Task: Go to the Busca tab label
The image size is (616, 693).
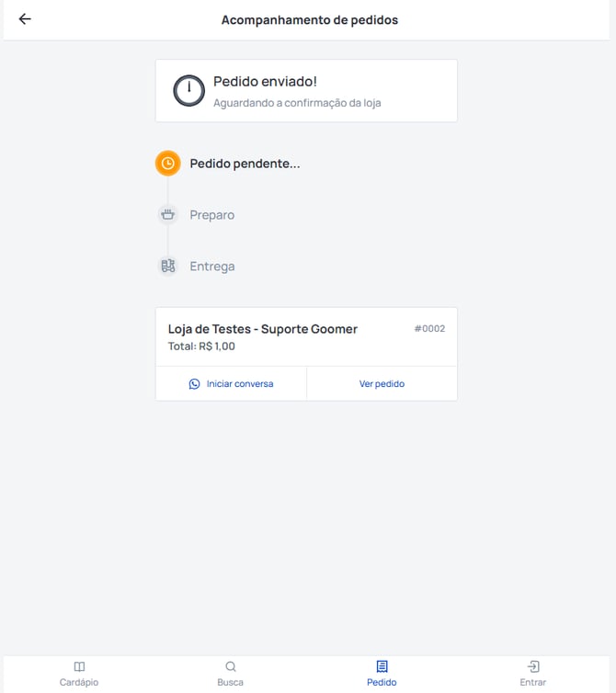Action: (231, 683)
